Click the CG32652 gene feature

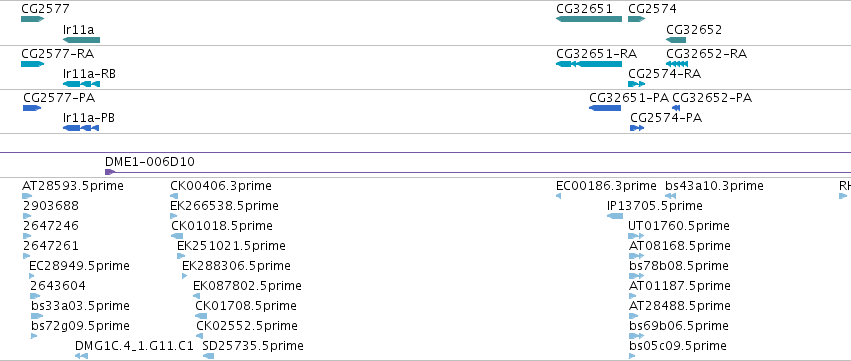coord(676,40)
